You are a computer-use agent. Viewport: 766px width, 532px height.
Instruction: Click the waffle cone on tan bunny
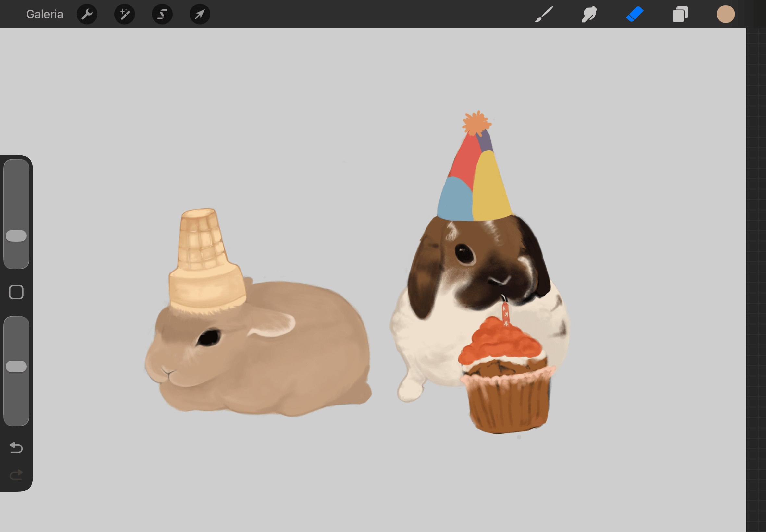(x=207, y=260)
